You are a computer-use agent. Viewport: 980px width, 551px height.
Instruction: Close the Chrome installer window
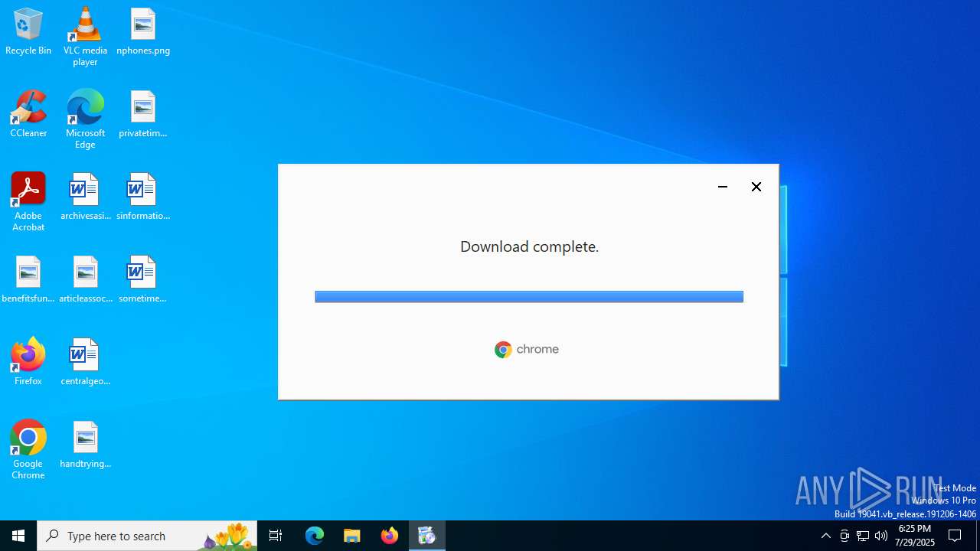[x=756, y=187]
